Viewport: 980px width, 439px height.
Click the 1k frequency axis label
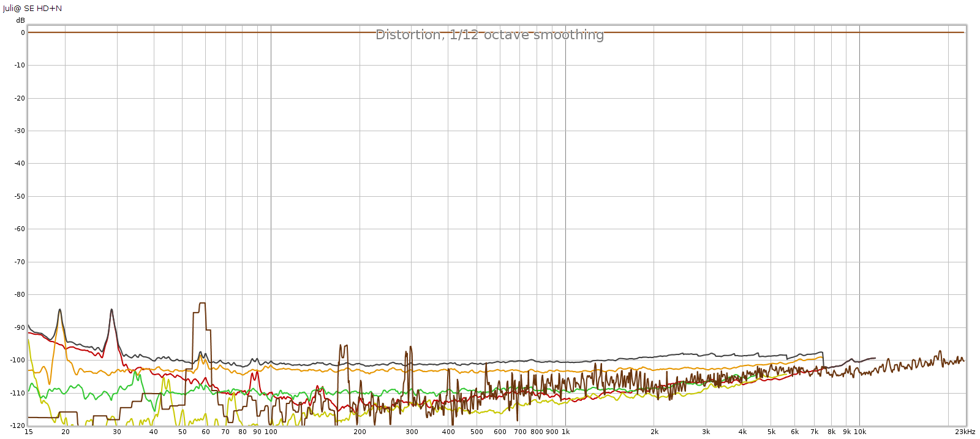click(x=566, y=432)
